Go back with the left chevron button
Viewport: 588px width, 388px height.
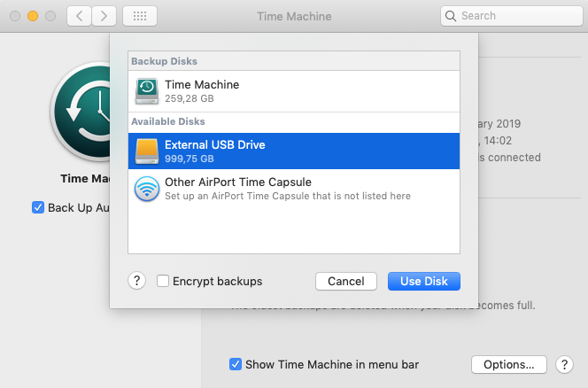coord(80,16)
